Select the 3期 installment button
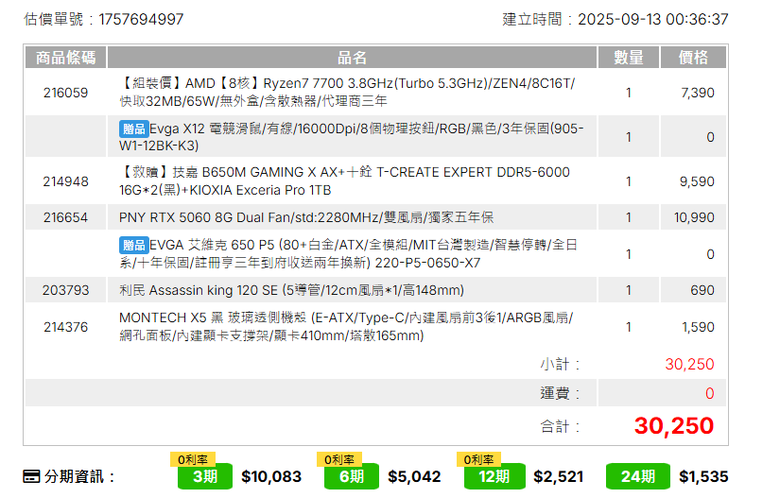 205,477
